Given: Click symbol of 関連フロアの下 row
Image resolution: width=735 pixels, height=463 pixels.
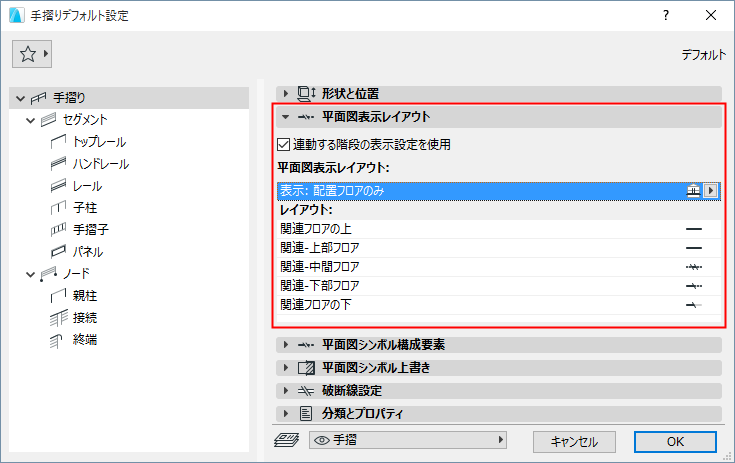Looking at the screenshot, I should click(694, 305).
